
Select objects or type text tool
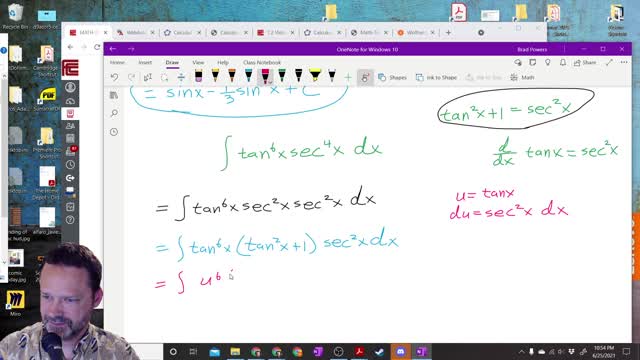[148, 77]
